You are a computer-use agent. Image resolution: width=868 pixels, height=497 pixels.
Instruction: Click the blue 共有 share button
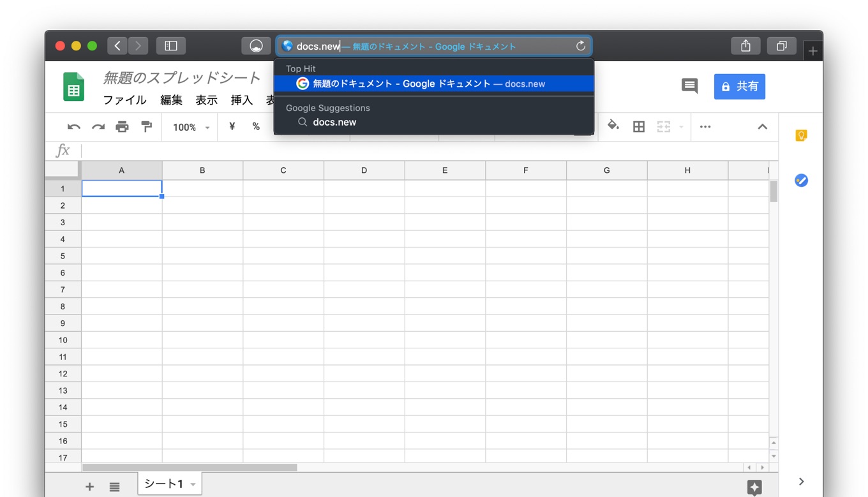pos(739,86)
